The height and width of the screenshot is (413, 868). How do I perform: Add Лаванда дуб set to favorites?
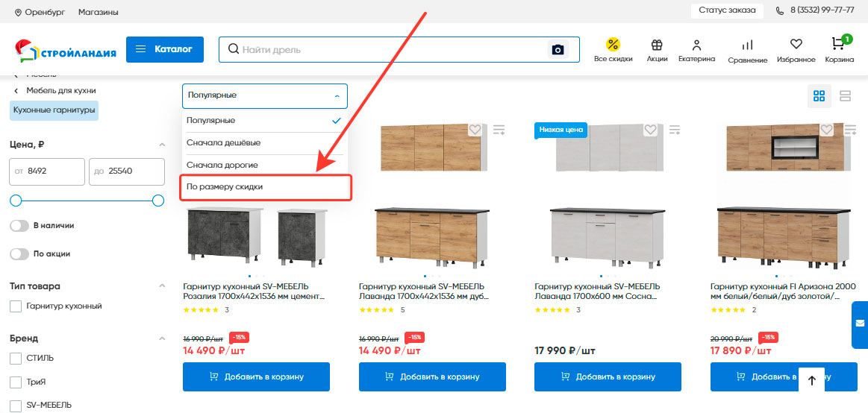475,130
